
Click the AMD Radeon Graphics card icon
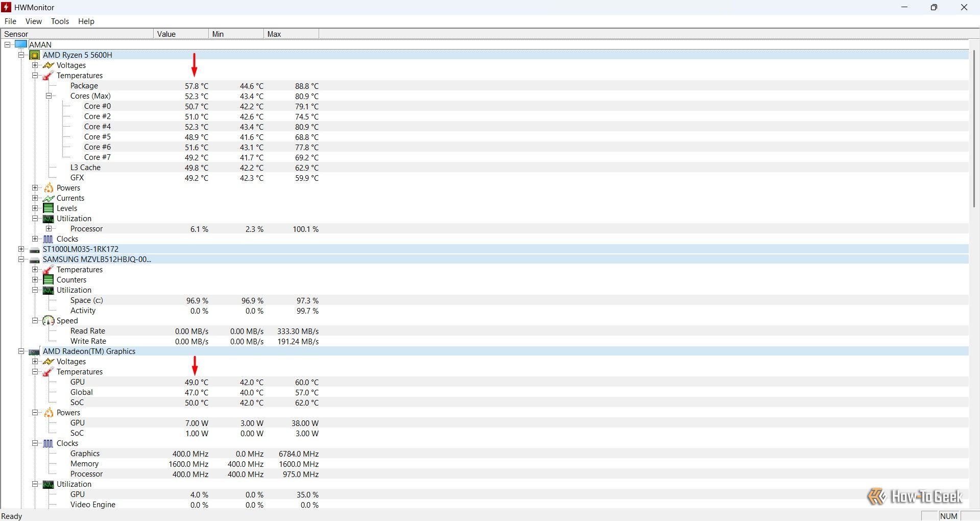point(35,351)
